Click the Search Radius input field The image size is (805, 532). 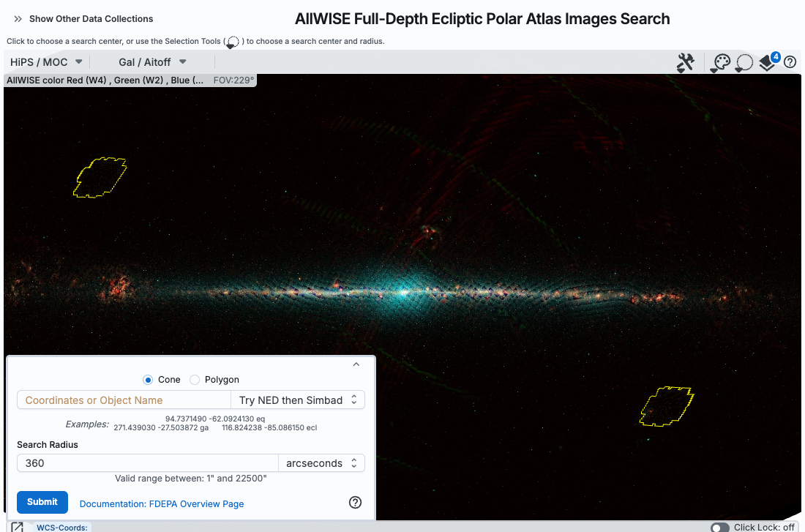click(147, 463)
